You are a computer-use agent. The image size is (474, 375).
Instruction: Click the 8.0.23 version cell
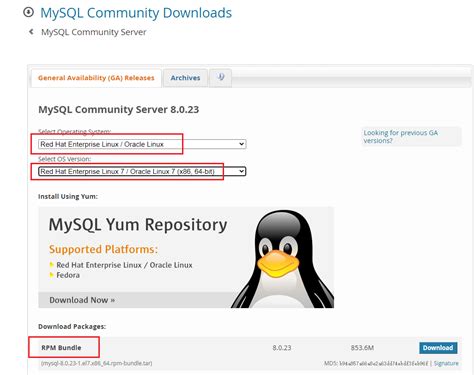coord(282,348)
